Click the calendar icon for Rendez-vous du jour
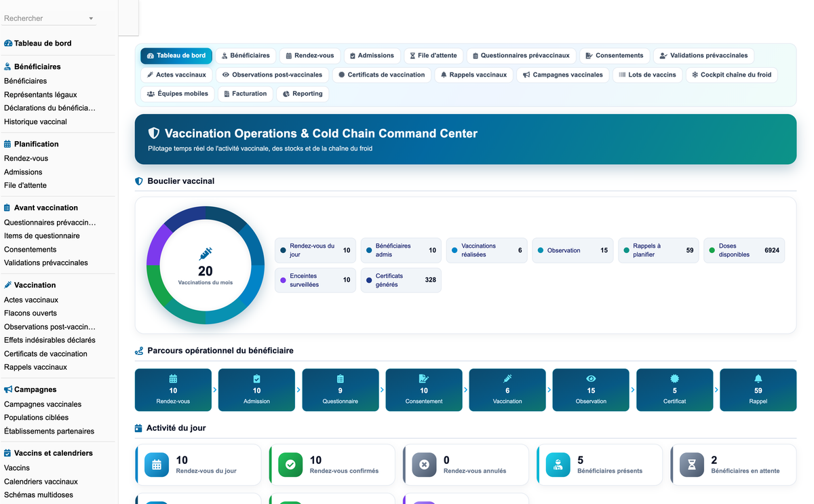 (x=157, y=465)
